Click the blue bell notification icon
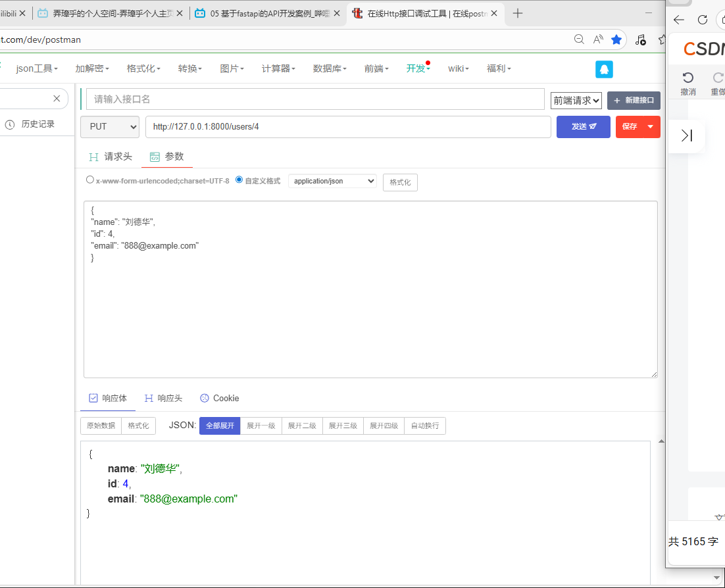The image size is (725, 588). pos(604,69)
